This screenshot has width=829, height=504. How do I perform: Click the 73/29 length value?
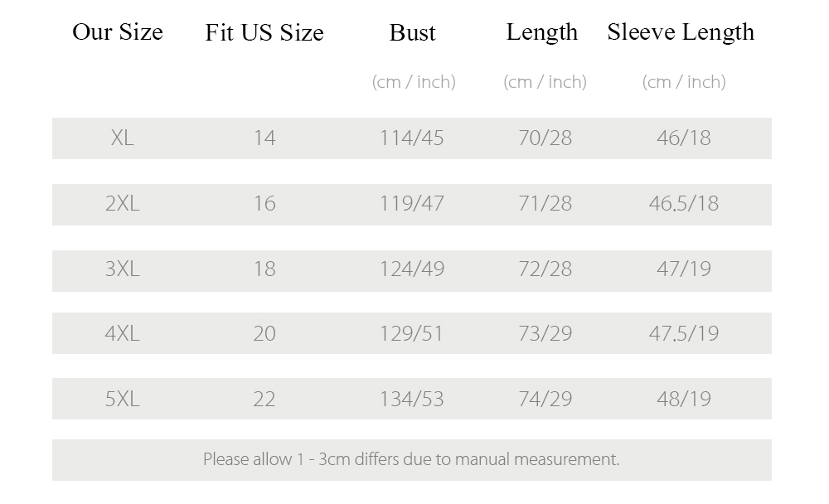click(x=545, y=334)
